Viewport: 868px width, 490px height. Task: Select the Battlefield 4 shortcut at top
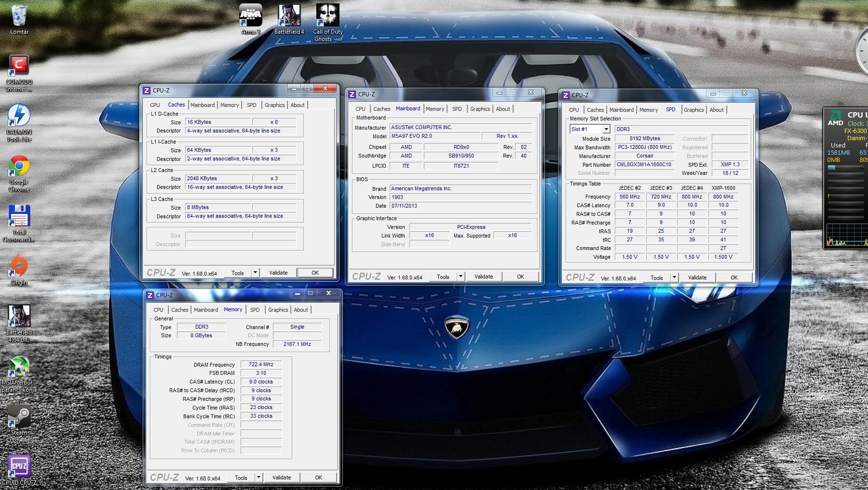pyautogui.click(x=289, y=19)
